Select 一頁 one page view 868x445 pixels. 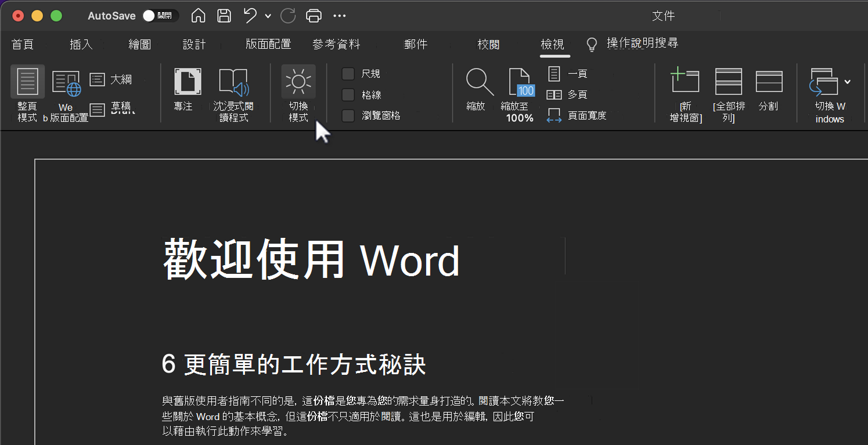click(567, 74)
